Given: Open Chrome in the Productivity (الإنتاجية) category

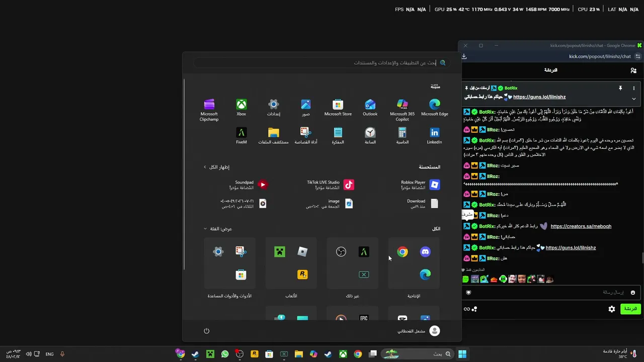Looking at the screenshot, I should [402, 252].
